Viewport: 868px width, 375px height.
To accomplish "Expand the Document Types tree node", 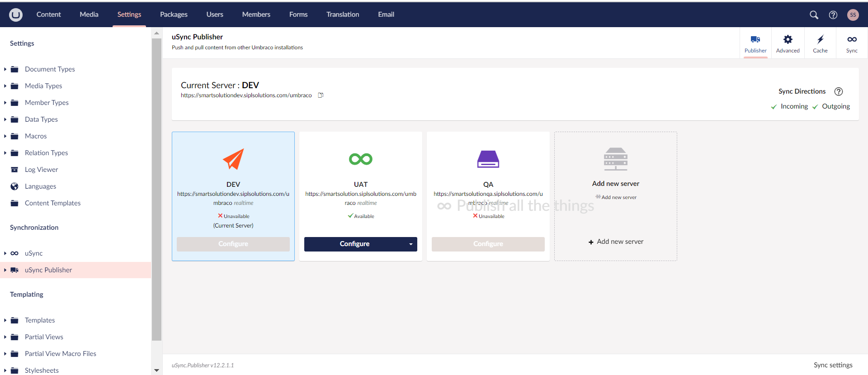I will coord(5,69).
